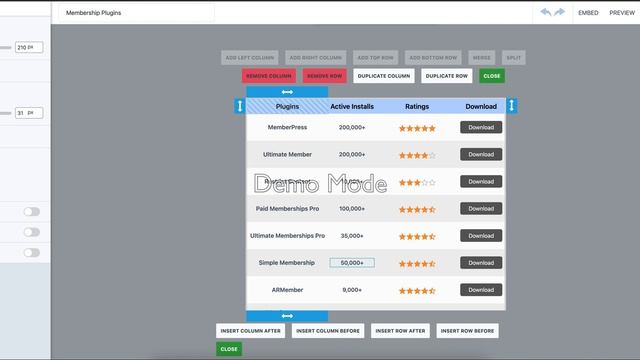The width and height of the screenshot is (640, 360).
Task: Click Download button for ARMember
Action: (481, 290)
